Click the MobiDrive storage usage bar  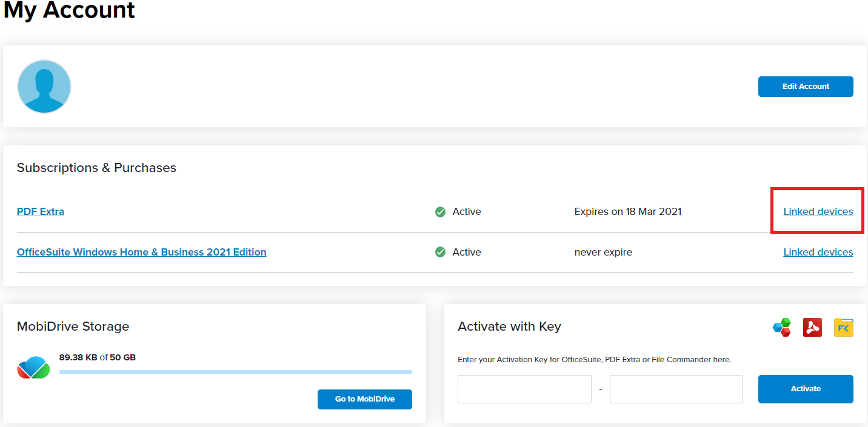click(x=236, y=372)
